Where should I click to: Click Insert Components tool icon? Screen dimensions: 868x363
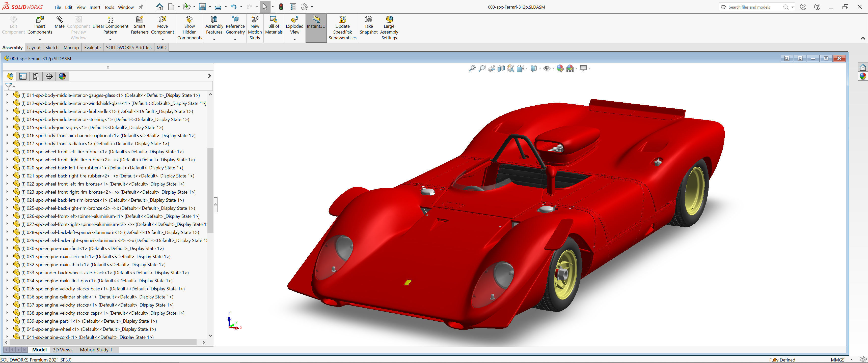[x=40, y=19]
